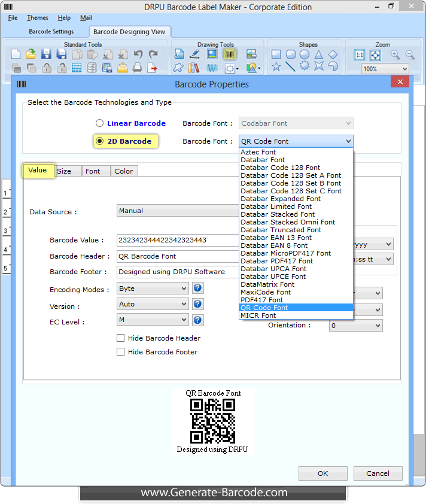Open the Encoding Modes dropdown
426x504 pixels.
point(153,289)
